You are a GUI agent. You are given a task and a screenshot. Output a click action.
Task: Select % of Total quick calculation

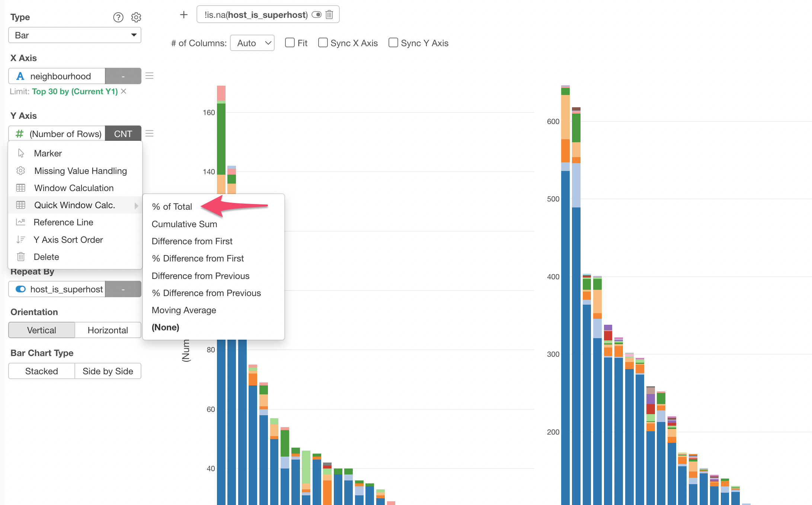pyautogui.click(x=172, y=206)
